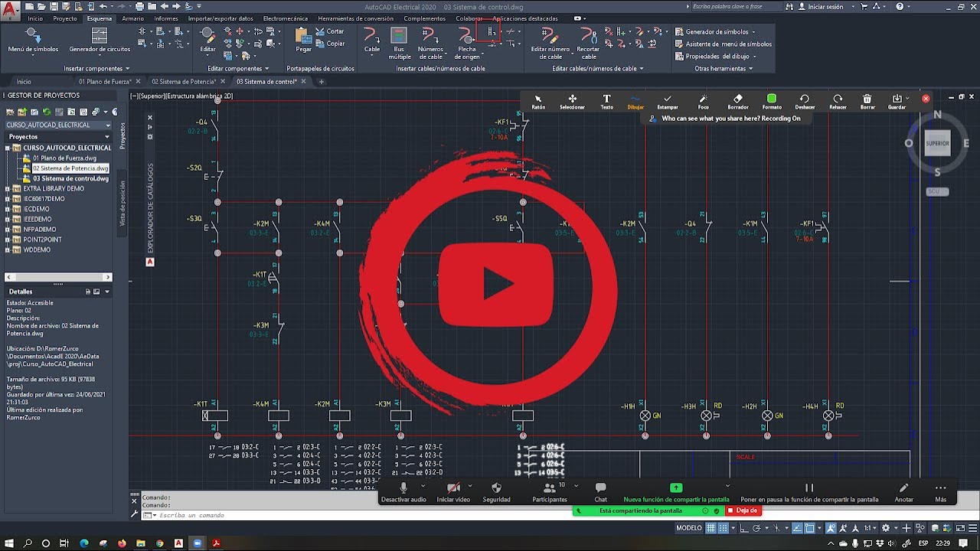Toggle polar tracking in status bar

click(x=757, y=528)
